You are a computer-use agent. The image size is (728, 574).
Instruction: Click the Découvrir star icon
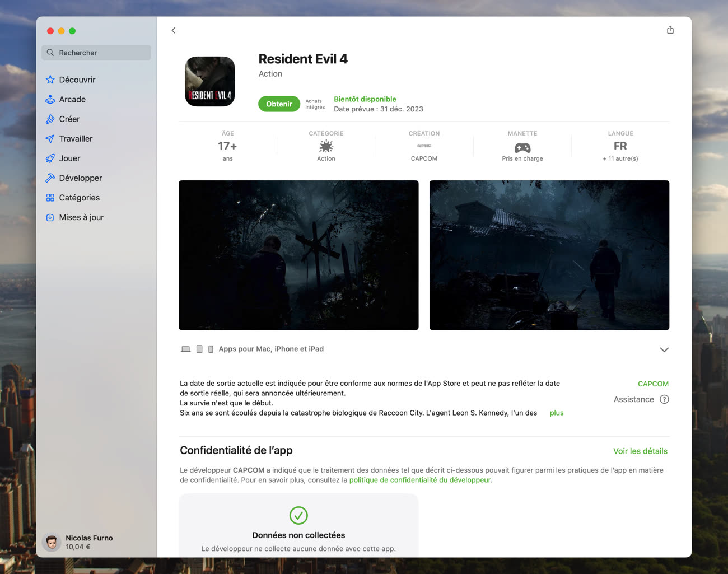pyautogui.click(x=50, y=80)
